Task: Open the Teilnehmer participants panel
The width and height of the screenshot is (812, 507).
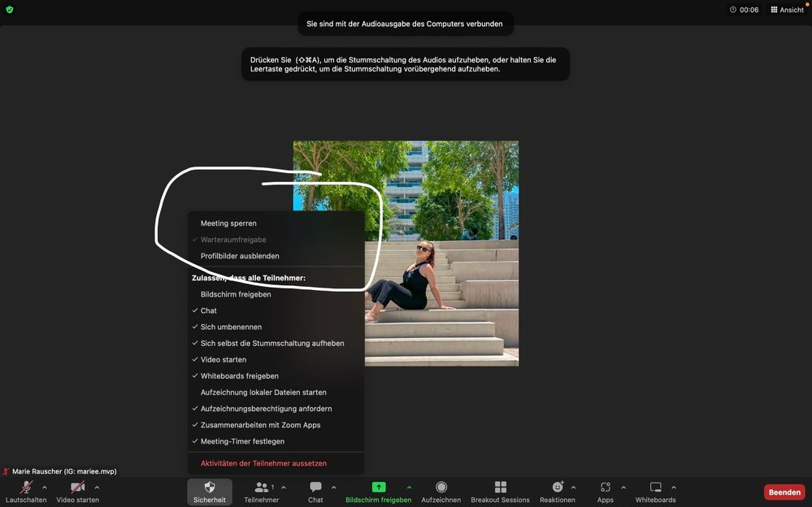Action: tap(262, 487)
